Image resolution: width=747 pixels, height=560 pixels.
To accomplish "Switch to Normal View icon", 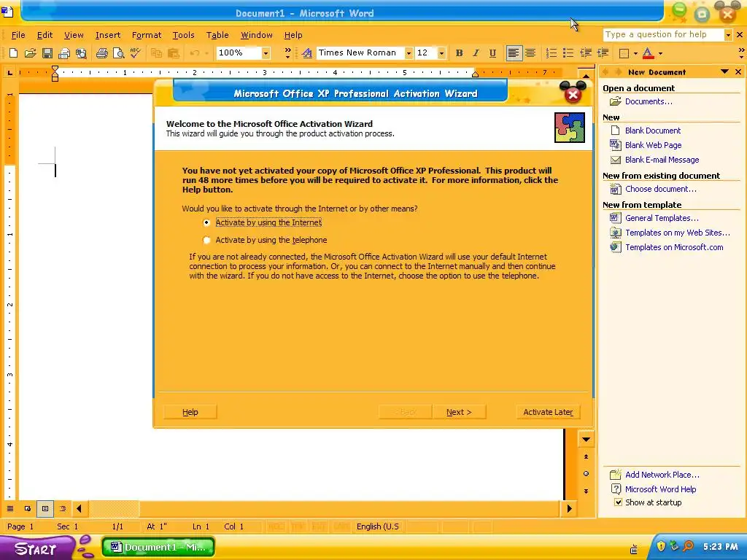I will point(10,508).
